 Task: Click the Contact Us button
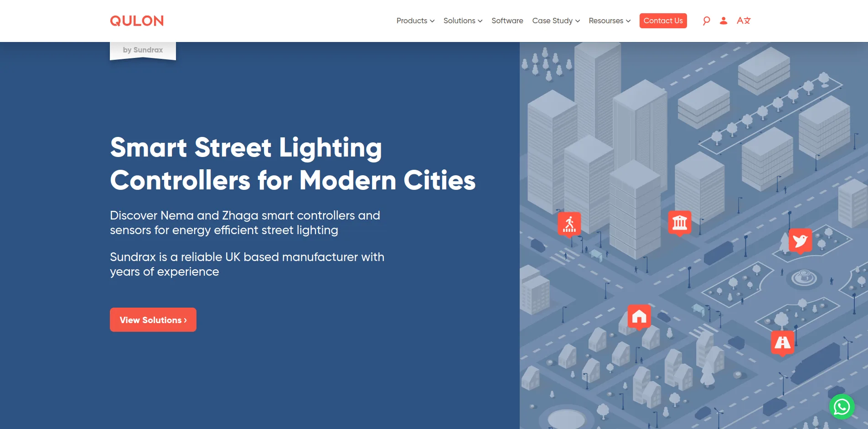[663, 21]
